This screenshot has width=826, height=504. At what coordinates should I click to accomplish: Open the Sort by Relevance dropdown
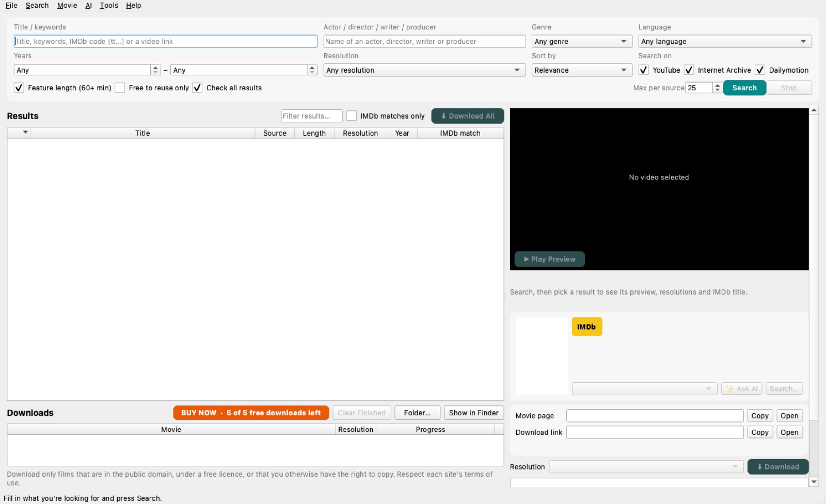(x=582, y=70)
